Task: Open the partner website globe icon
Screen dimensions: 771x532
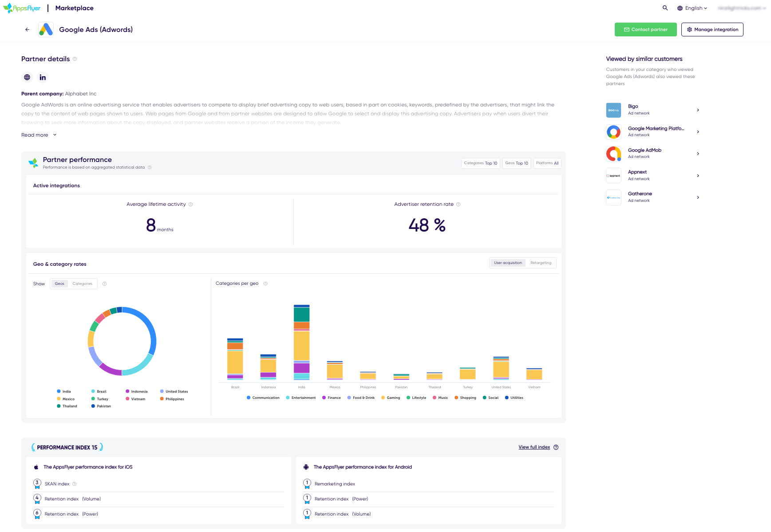Action: click(x=27, y=77)
